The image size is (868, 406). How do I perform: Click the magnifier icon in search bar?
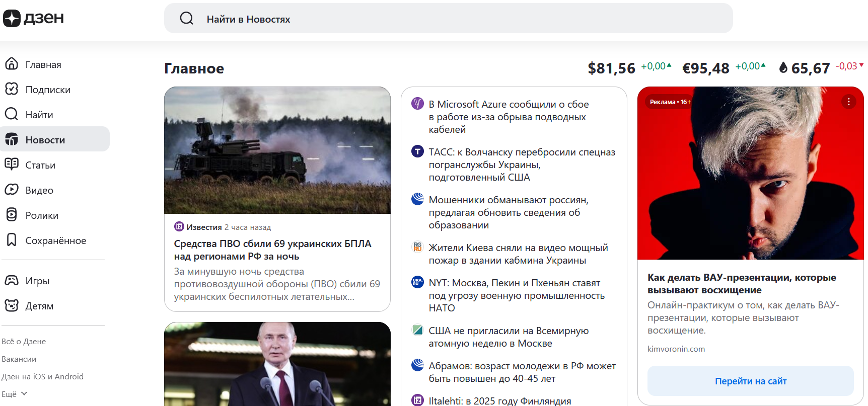[187, 19]
